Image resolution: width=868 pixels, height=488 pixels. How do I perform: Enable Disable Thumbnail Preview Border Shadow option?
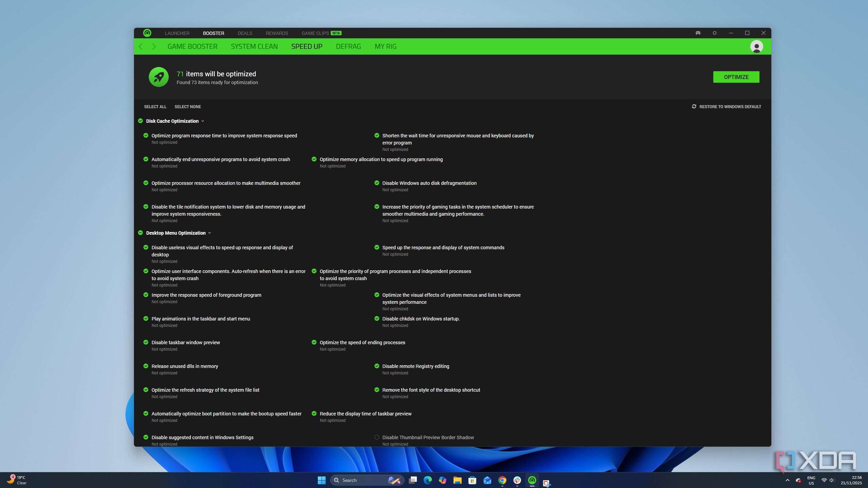377,437
